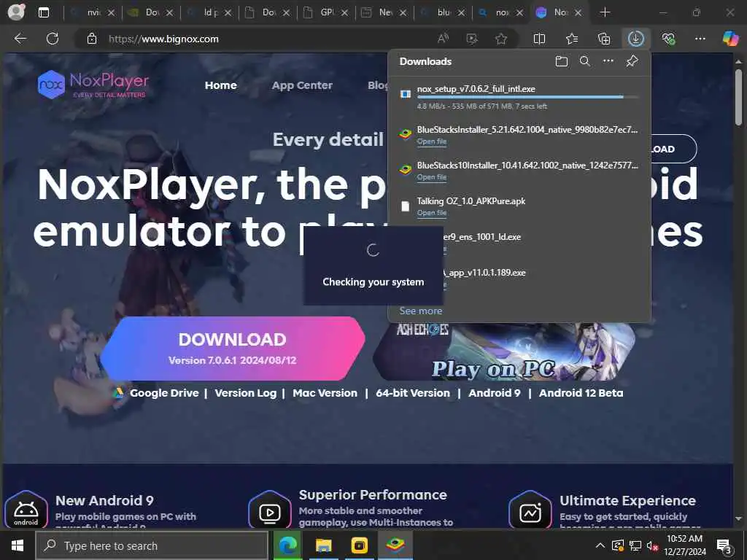Open the Windows Start button
Viewport: 747px width, 560px height.
(18, 545)
